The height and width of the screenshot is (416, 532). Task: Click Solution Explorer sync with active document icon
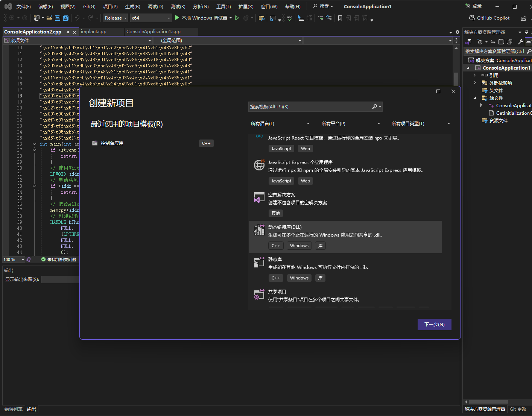pyautogui.click(x=493, y=42)
